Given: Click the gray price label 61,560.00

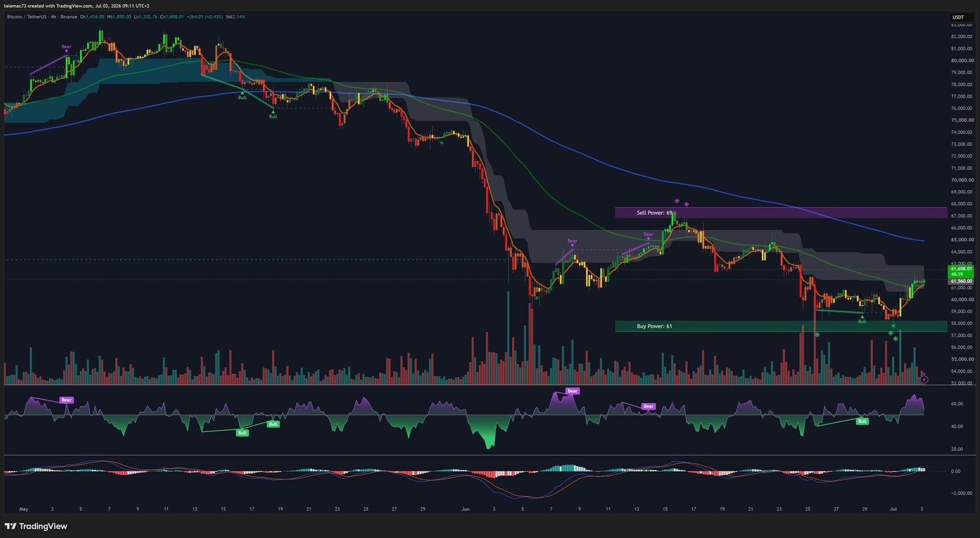Looking at the screenshot, I should pyautogui.click(x=961, y=281).
